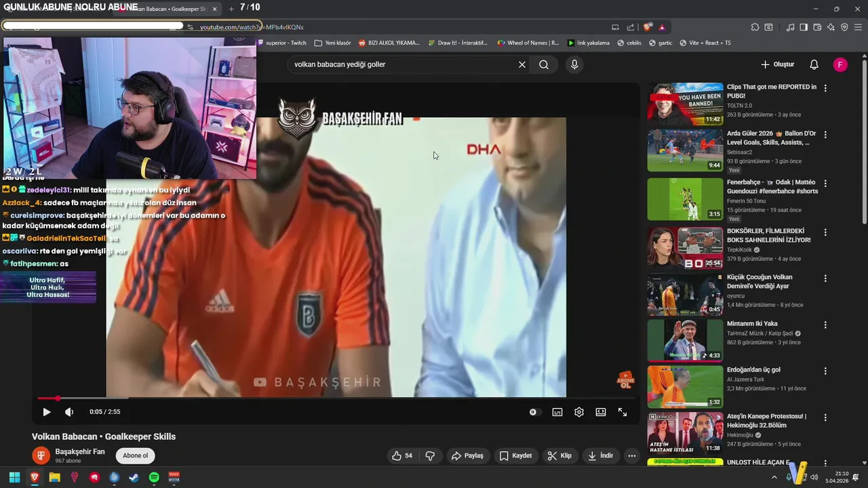Screen dimensions: 868x488
Task: Start voice search with the microphone icon
Action: [x=574, y=64]
